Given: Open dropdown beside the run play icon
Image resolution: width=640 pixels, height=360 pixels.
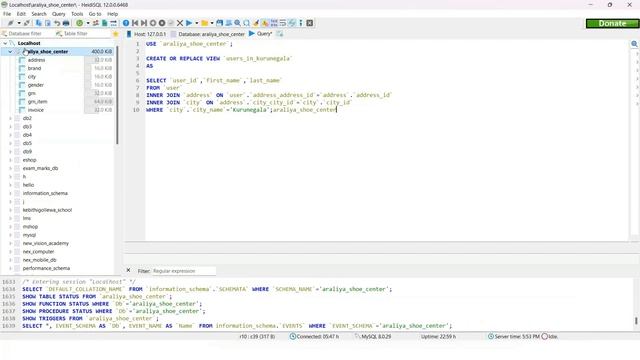Looking at the screenshot, I should point(197,23).
